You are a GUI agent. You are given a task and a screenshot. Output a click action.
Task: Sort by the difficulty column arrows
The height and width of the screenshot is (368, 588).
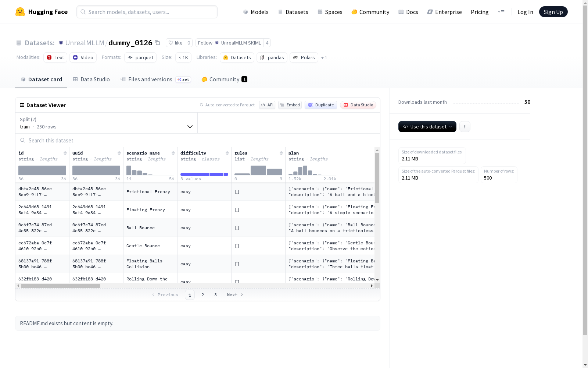point(227,153)
